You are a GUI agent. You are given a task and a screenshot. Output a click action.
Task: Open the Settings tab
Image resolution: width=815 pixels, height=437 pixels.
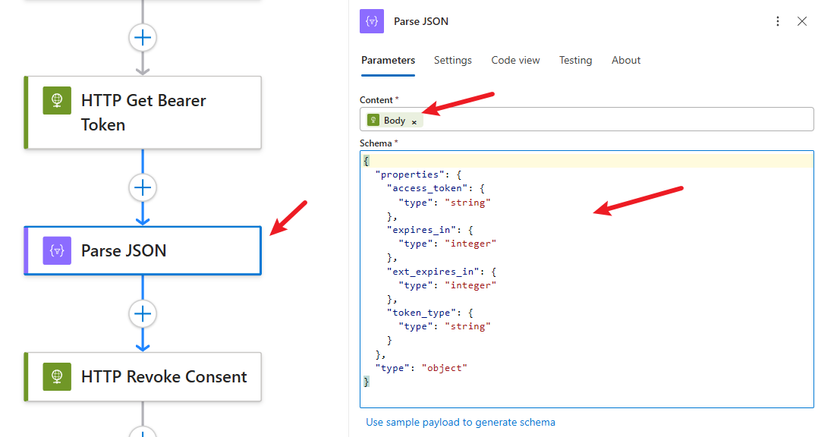click(452, 60)
